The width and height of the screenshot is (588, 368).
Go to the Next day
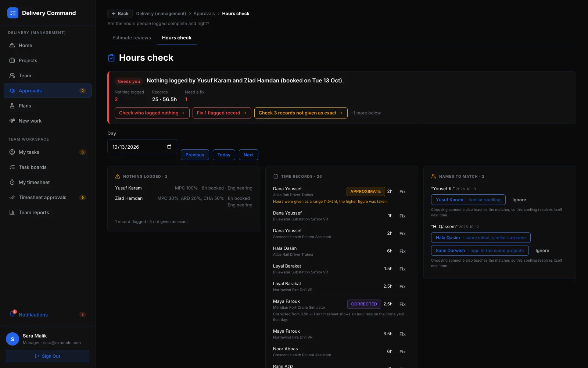248,155
